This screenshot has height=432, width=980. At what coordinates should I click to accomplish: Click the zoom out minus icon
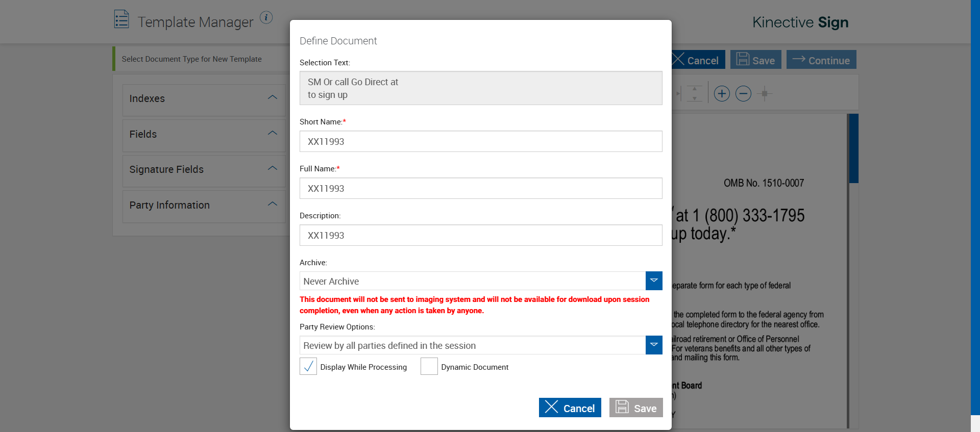[x=743, y=94]
